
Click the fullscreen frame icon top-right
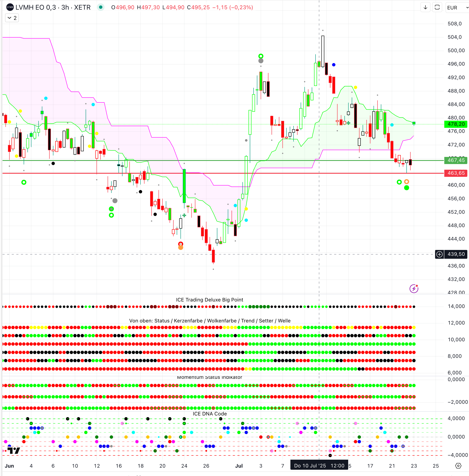coord(437,7)
